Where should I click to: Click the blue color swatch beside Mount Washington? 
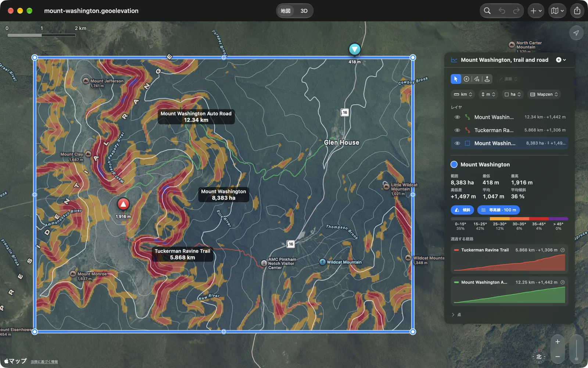pyautogui.click(x=454, y=164)
